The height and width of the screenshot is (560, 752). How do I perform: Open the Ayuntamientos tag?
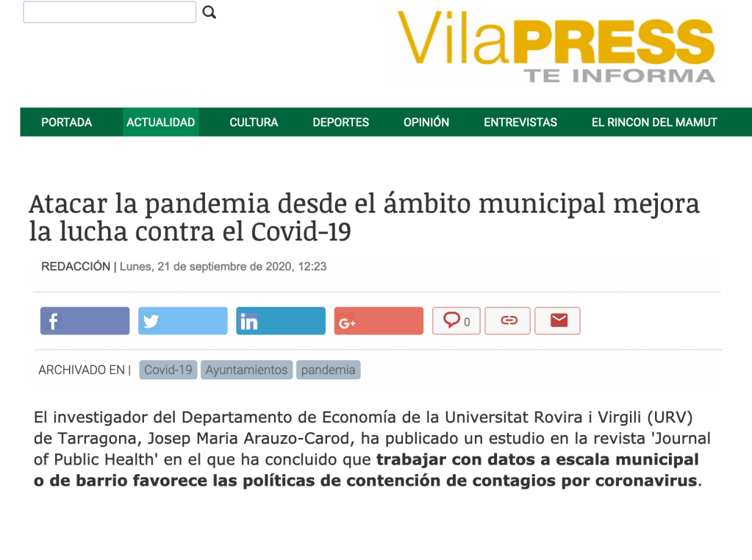tap(246, 370)
